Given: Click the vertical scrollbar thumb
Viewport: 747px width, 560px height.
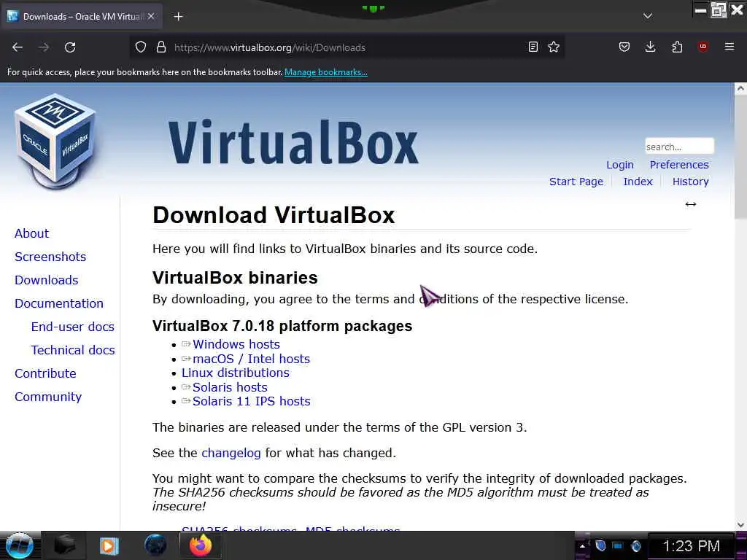Looking at the screenshot, I should coord(740,156).
